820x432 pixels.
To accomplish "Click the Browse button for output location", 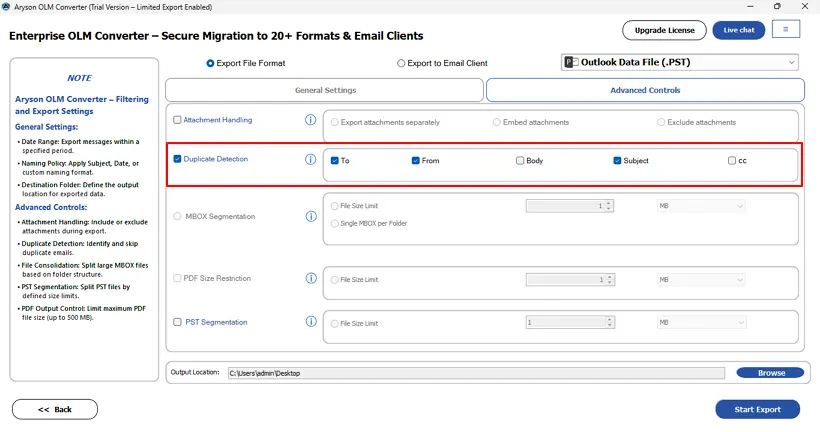I will [x=771, y=373].
